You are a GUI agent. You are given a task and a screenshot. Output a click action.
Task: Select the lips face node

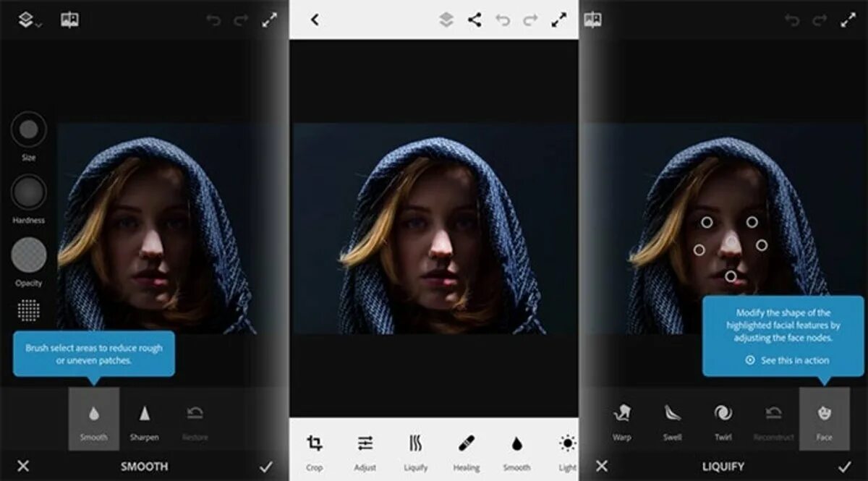[x=731, y=276]
